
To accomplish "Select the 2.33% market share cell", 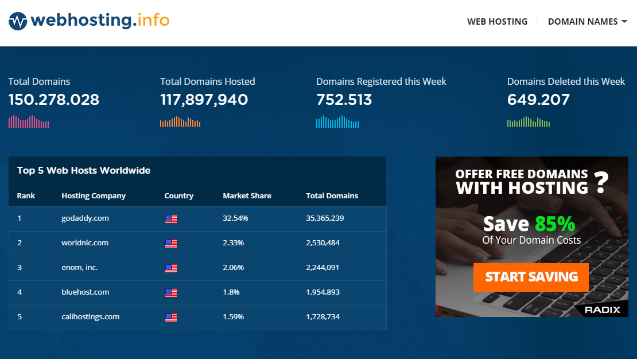I will point(233,242).
